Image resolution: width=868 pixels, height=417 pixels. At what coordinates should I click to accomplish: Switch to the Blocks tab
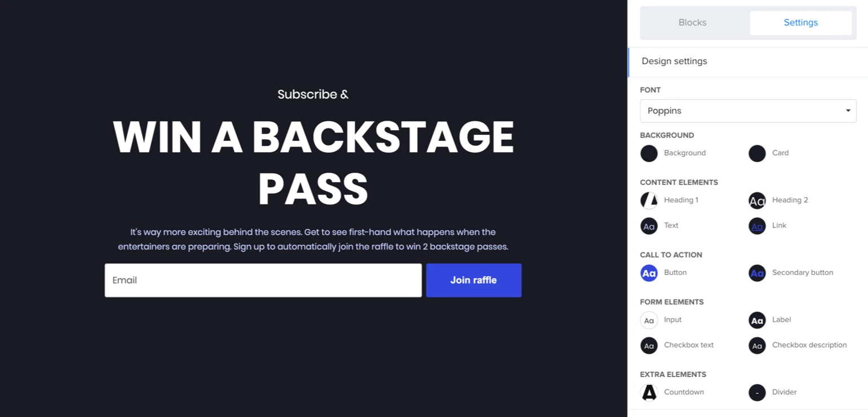tap(692, 23)
